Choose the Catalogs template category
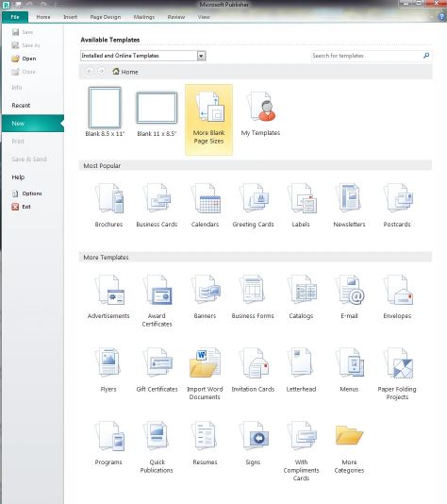447x504 pixels. point(301,296)
